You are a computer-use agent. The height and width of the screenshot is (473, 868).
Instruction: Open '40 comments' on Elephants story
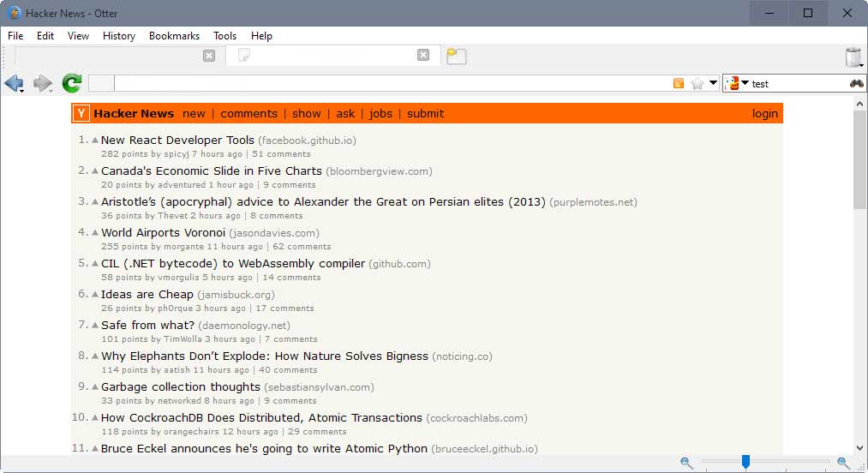[288, 370]
